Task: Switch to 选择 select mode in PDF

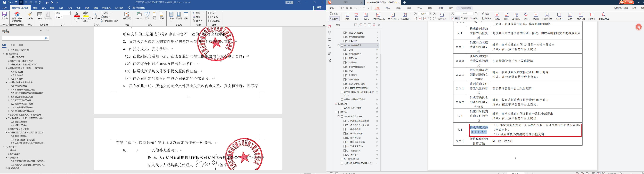Action: [334, 19]
